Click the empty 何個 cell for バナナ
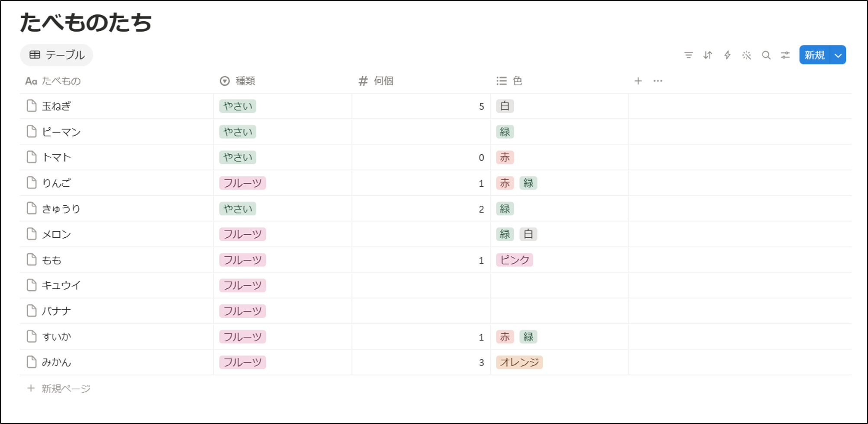The width and height of the screenshot is (868, 424). 421,311
